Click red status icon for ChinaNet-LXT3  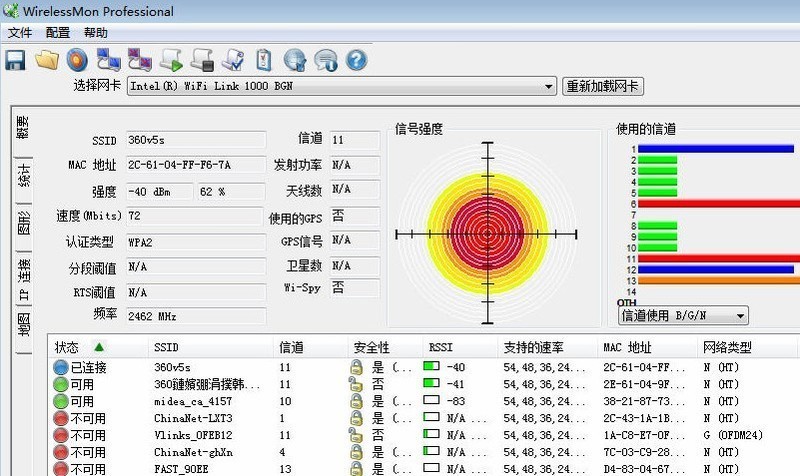click(x=61, y=418)
